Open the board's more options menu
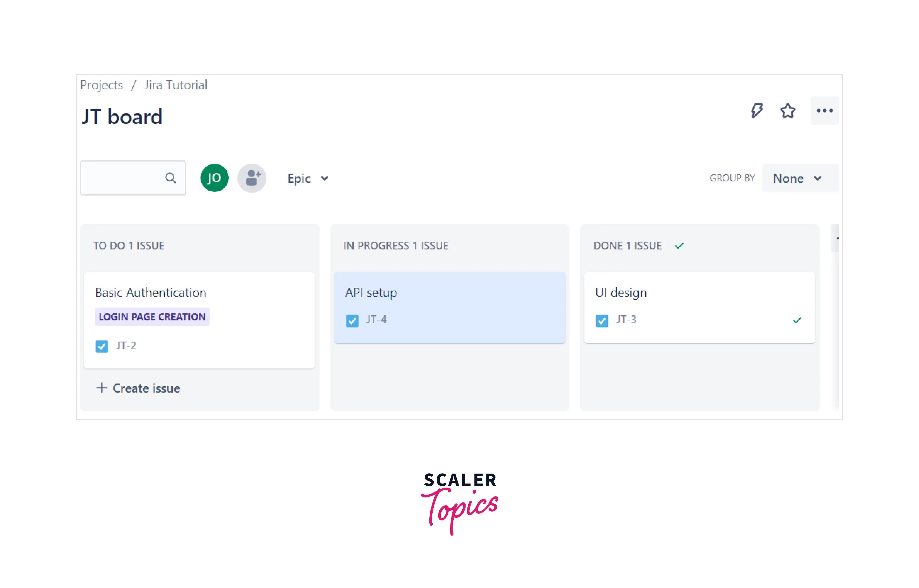 point(825,111)
